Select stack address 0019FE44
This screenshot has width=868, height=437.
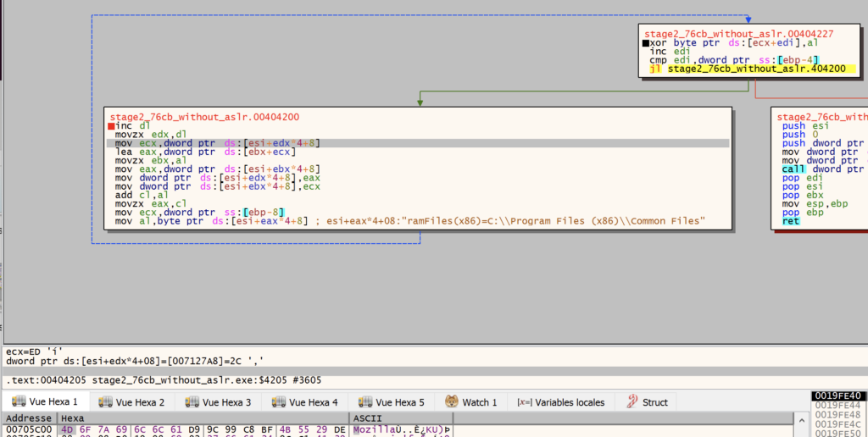point(838,406)
